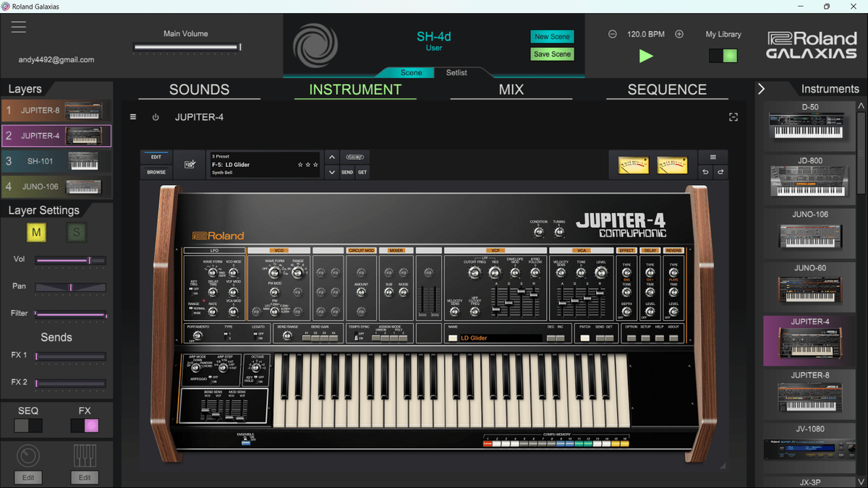
Task: Select layer 3 SH-101
Action: click(x=56, y=161)
